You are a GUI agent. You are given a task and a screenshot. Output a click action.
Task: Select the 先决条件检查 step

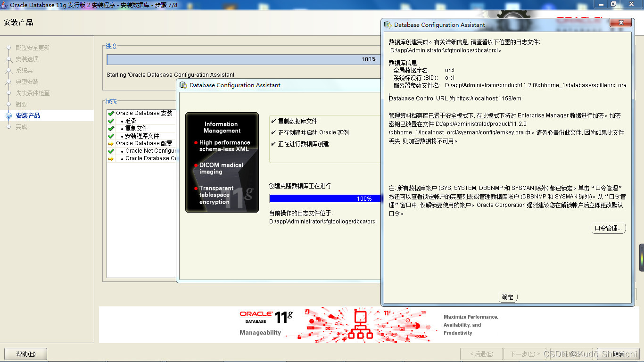[x=33, y=93]
